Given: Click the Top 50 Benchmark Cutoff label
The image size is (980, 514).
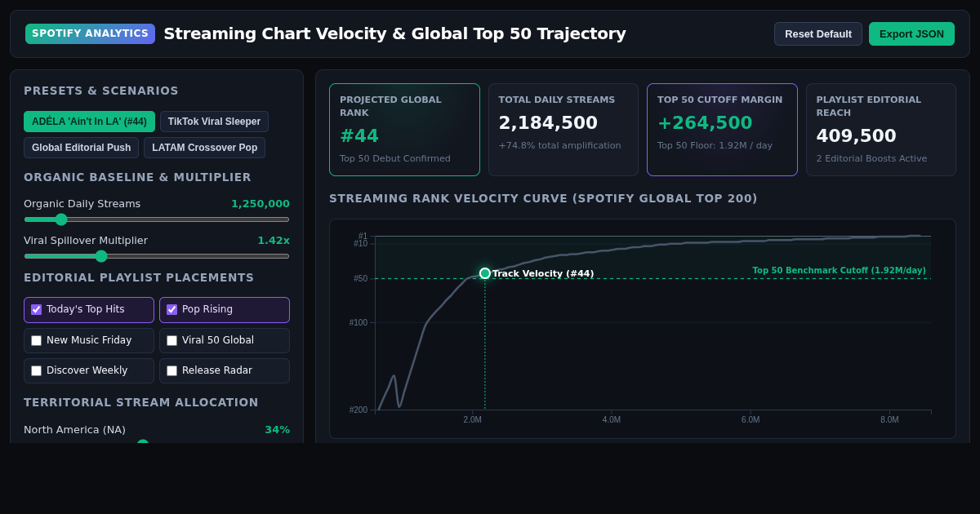Looking at the screenshot, I should coord(839,271).
